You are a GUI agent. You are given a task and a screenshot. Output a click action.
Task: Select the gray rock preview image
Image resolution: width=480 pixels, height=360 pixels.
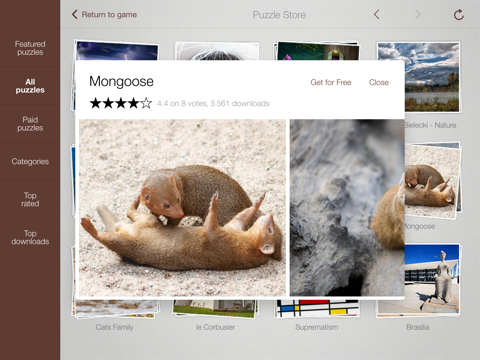[x=347, y=208]
